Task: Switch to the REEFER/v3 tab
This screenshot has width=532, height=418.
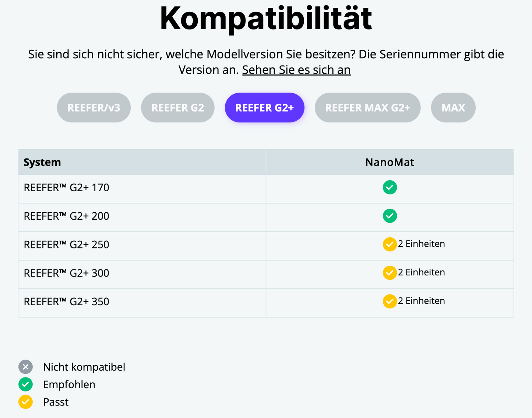Action: pyautogui.click(x=94, y=108)
